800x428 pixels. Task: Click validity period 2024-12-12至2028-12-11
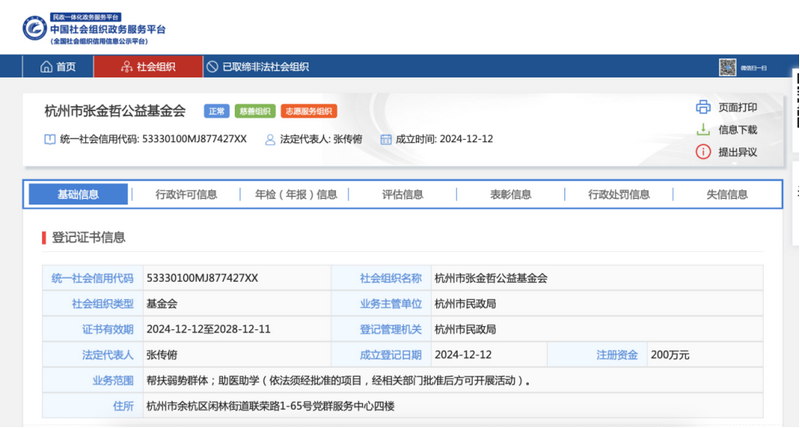point(208,329)
